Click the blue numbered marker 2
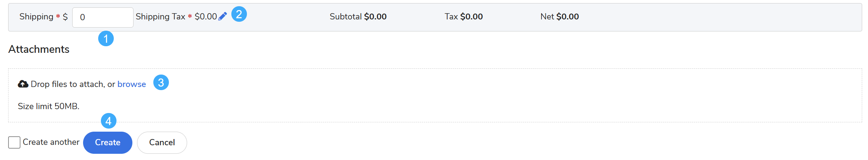 point(239,14)
